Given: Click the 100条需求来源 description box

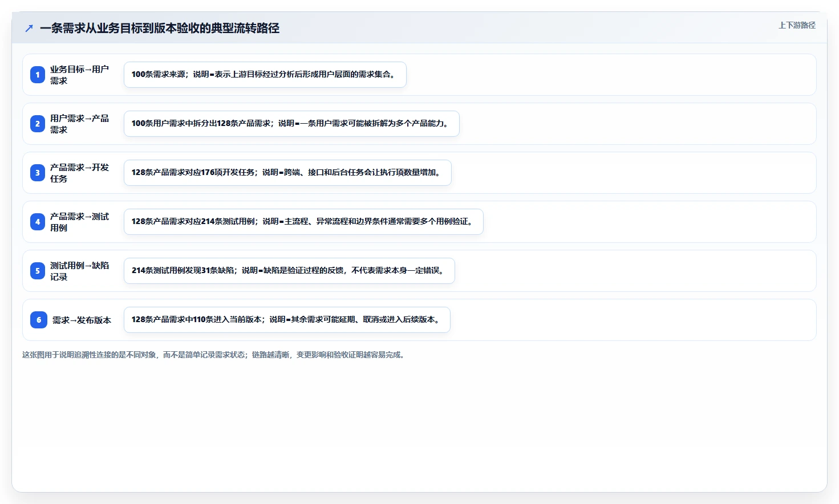Looking at the screenshot, I should [x=265, y=75].
